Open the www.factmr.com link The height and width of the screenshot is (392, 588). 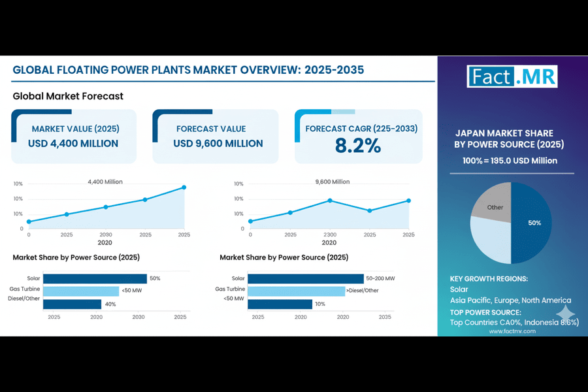coord(512,331)
